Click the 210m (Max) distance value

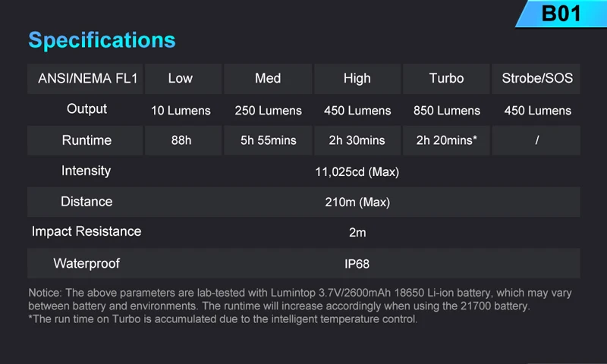point(357,202)
